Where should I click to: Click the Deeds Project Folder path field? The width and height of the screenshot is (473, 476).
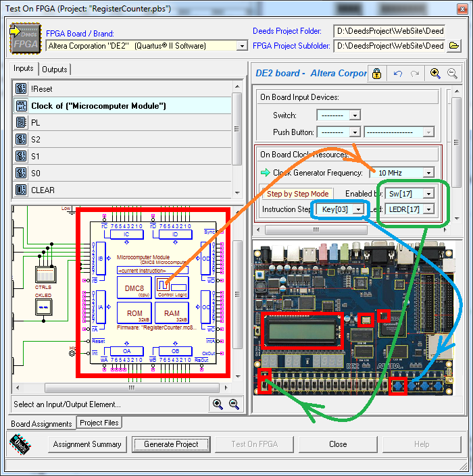[389, 31]
